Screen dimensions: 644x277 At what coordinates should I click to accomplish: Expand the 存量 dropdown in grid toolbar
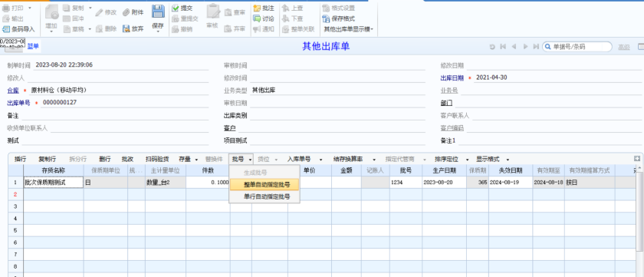click(196, 160)
